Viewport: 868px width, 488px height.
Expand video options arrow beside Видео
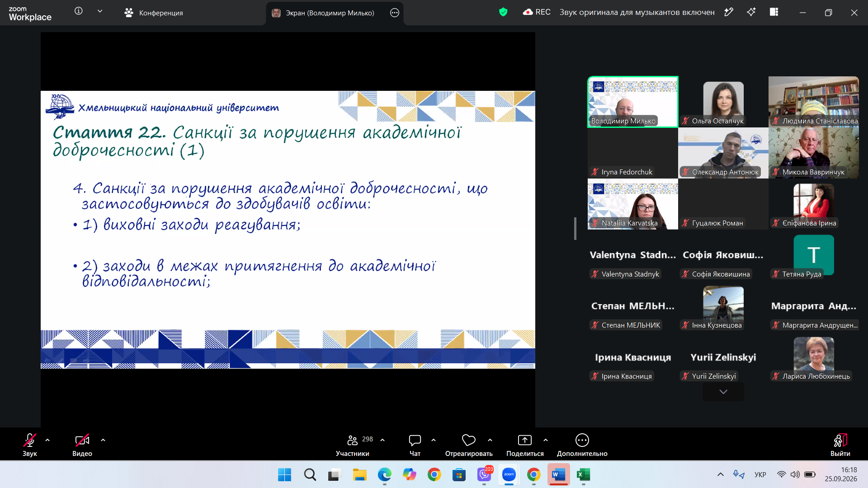tap(103, 440)
